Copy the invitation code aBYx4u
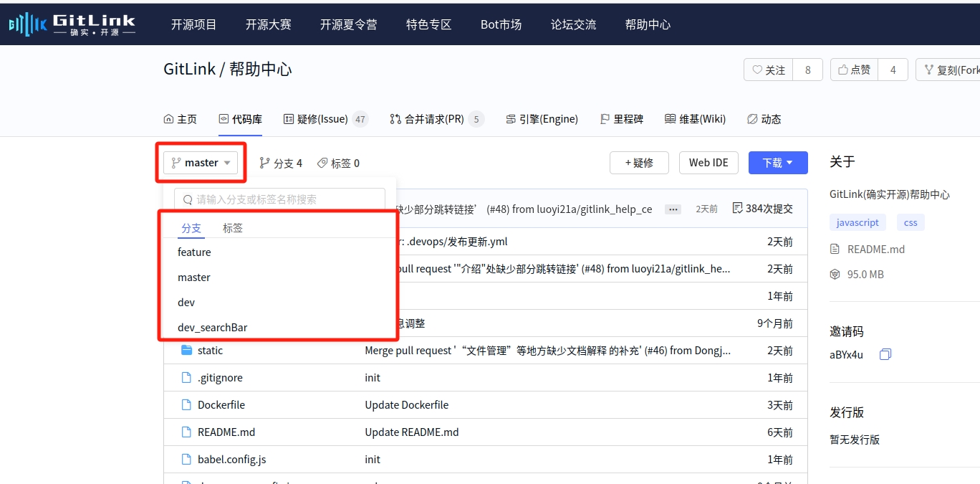Viewport: 980px width, 484px height. click(x=885, y=354)
